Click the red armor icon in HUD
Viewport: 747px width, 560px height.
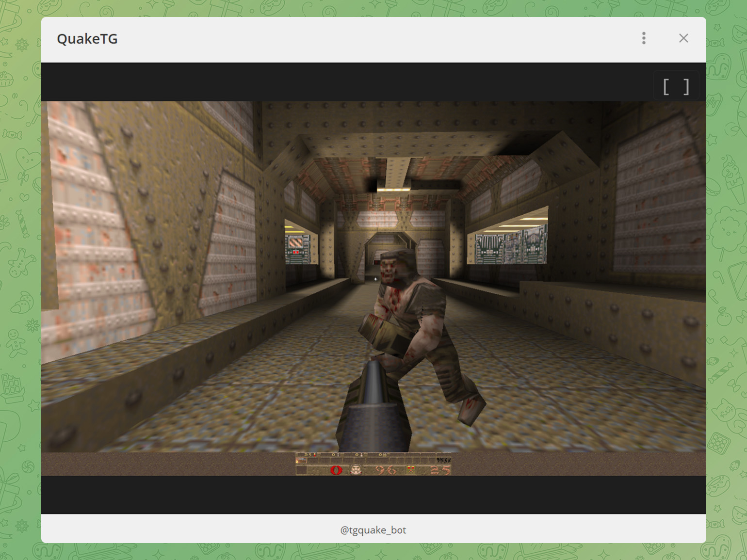coord(336,470)
